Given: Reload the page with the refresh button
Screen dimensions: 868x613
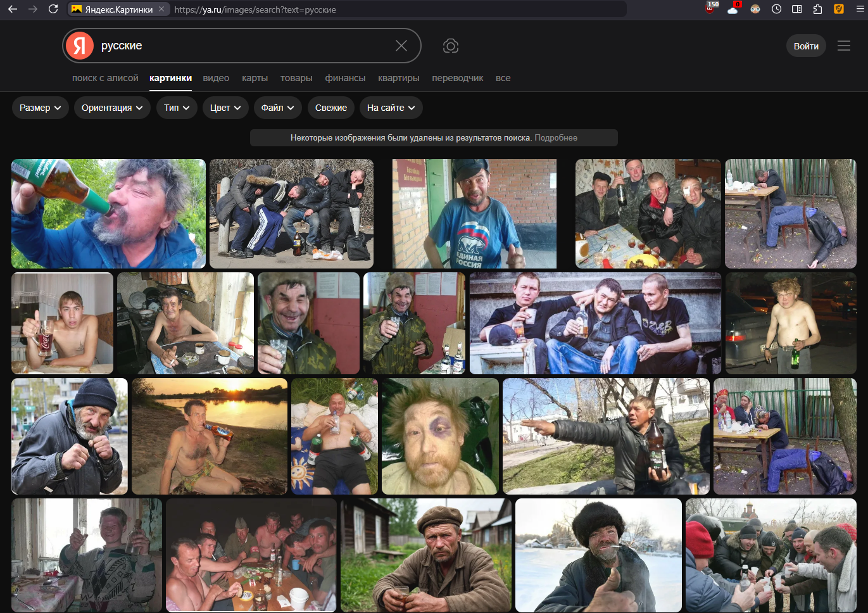Looking at the screenshot, I should click(x=53, y=9).
